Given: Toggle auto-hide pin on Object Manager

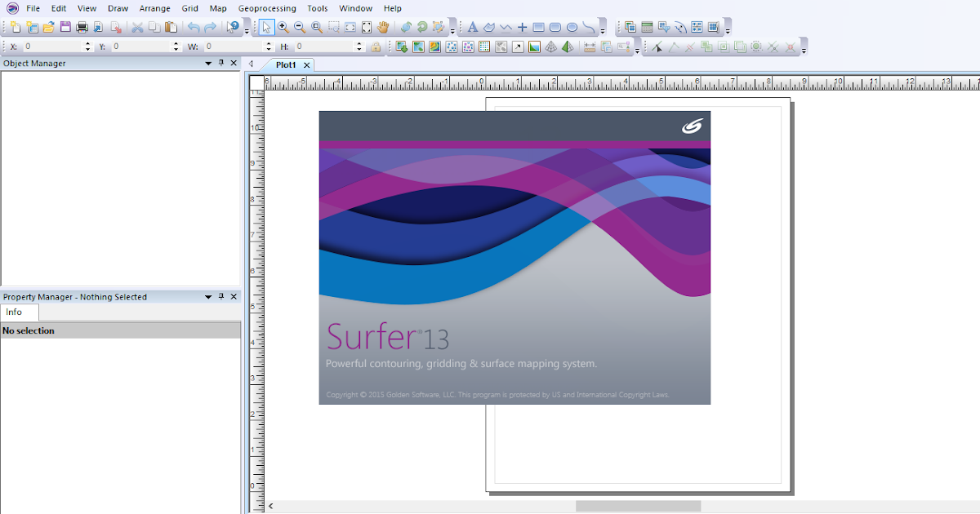Looking at the screenshot, I should pos(220,63).
